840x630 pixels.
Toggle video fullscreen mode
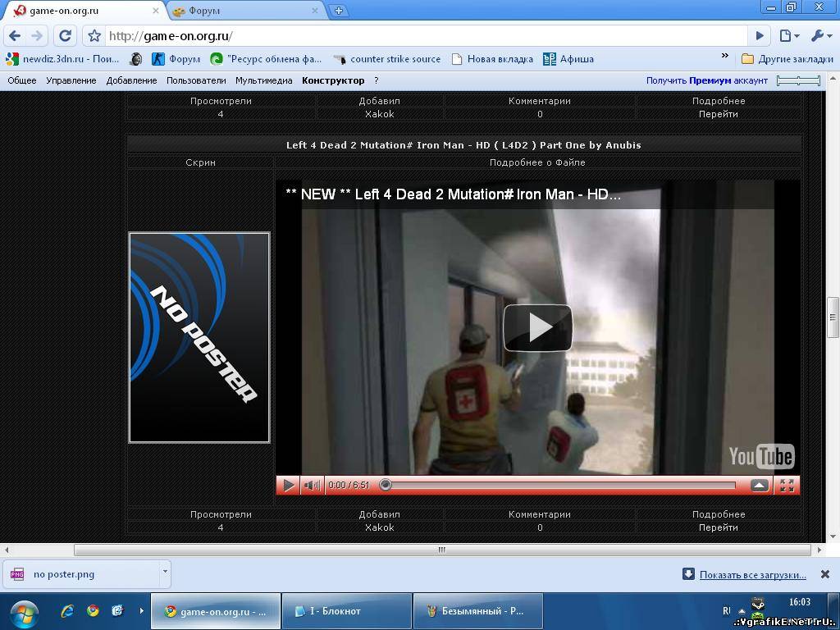pyautogui.click(x=787, y=486)
